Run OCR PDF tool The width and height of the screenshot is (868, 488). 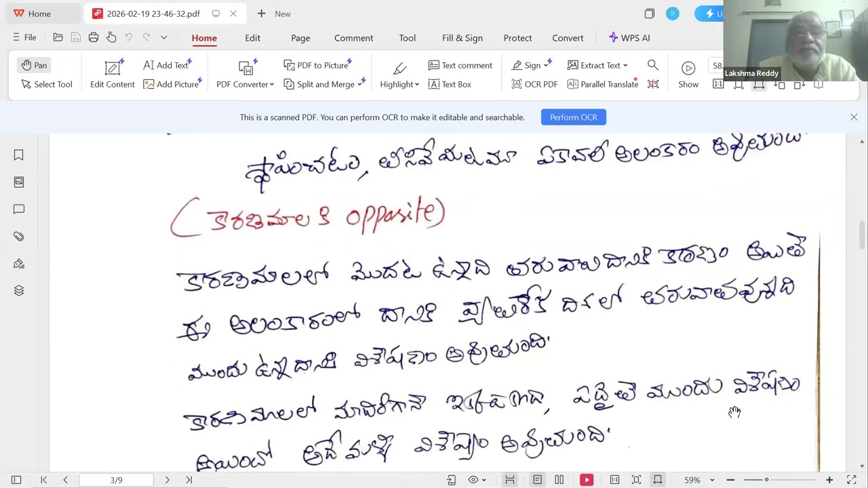click(x=534, y=84)
